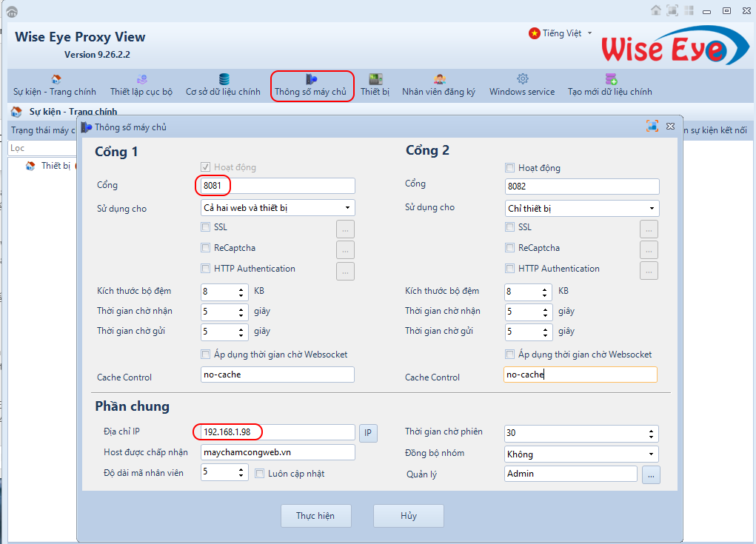
Task: Click the IP button beside address field
Action: [x=368, y=433]
